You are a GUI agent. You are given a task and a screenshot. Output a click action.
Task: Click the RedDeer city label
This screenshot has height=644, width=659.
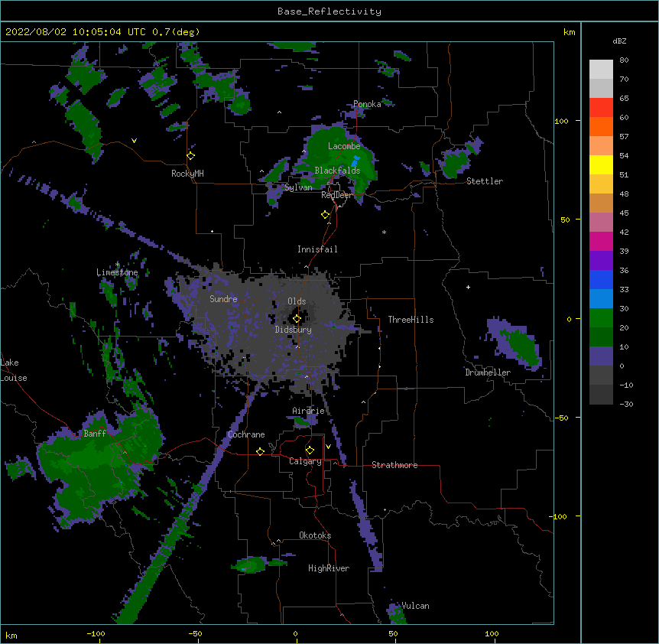(x=337, y=195)
